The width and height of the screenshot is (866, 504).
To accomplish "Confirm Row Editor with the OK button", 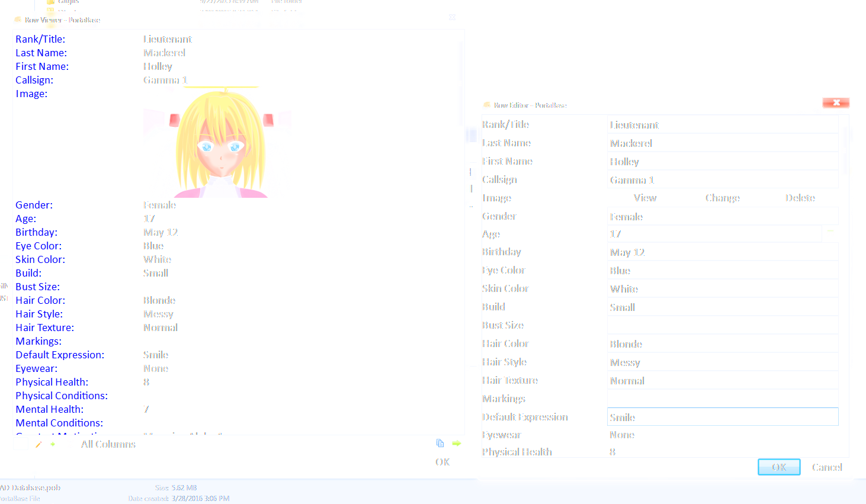I will coord(779,467).
